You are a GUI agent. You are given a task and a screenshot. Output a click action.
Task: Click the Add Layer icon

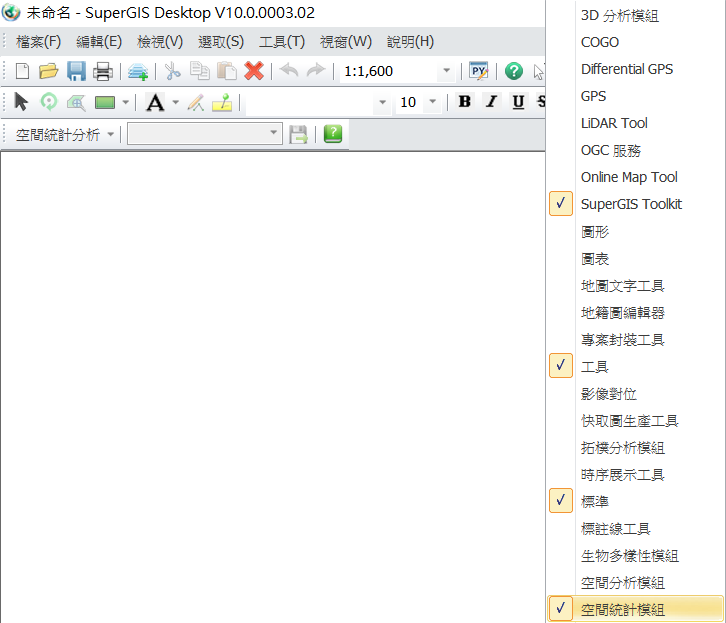point(138,72)
